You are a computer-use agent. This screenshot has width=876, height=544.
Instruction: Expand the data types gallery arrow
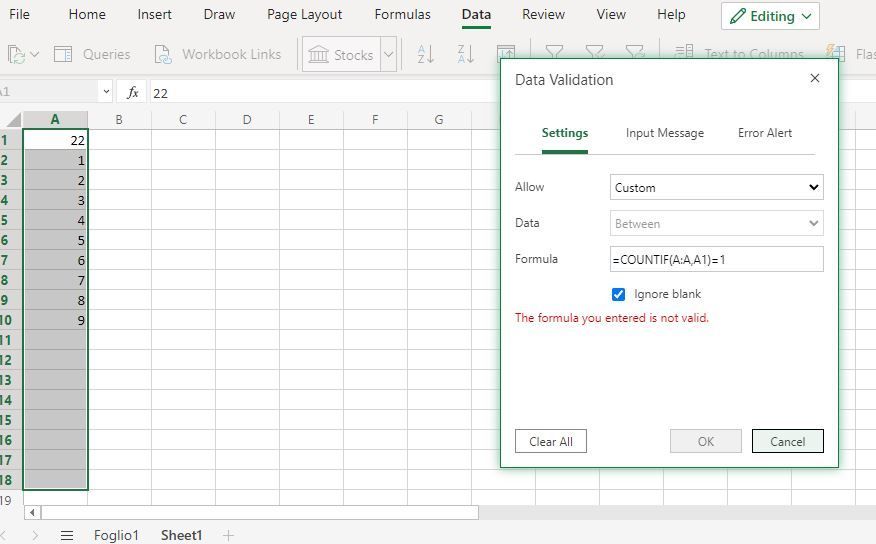pyautogui.click(x=389, y=54)
